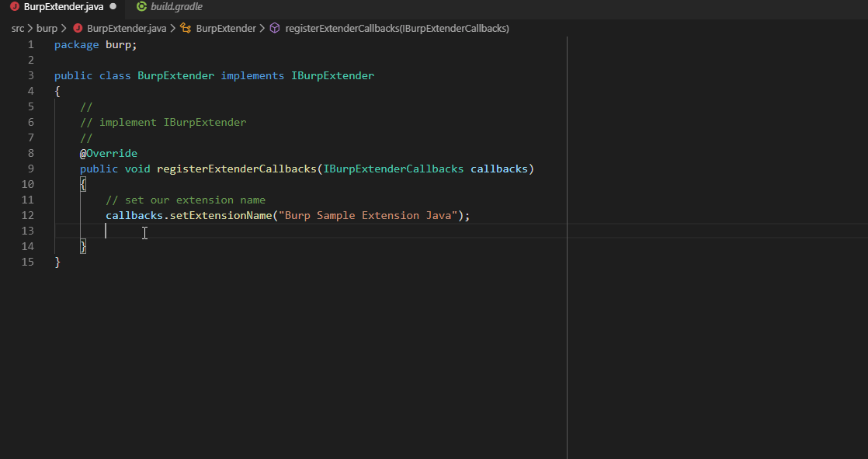868x459 pixels.
Task: Open the BurpExtender class breadcrumb
Action: [x=226, y=28]
